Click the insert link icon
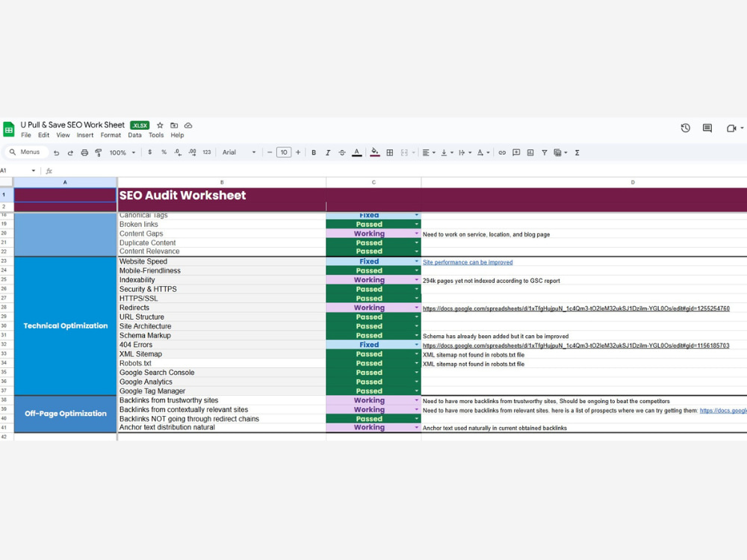Image resolution: width=747 pixels, height=560 pixels. [x=502, y=153]
